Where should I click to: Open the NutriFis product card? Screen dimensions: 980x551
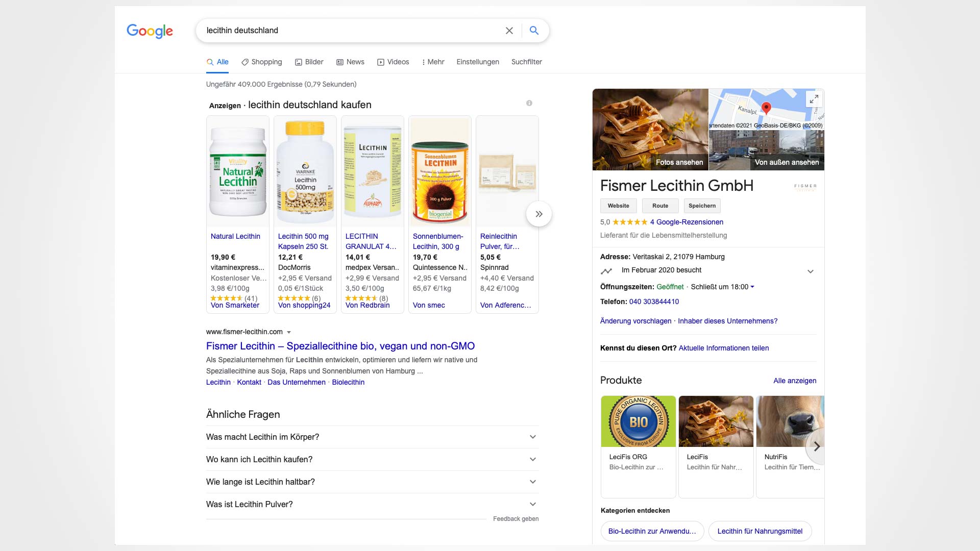pyautogui.click(x=790, y=446)
